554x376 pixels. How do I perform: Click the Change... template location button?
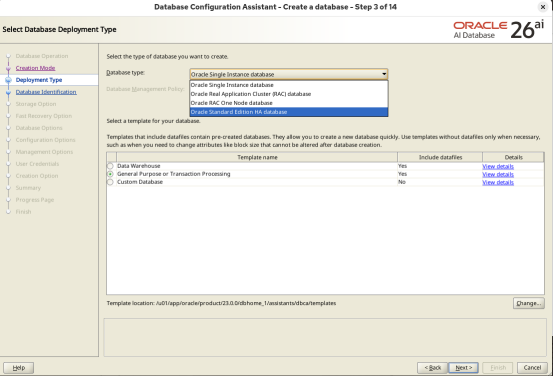tap(529, 303)
